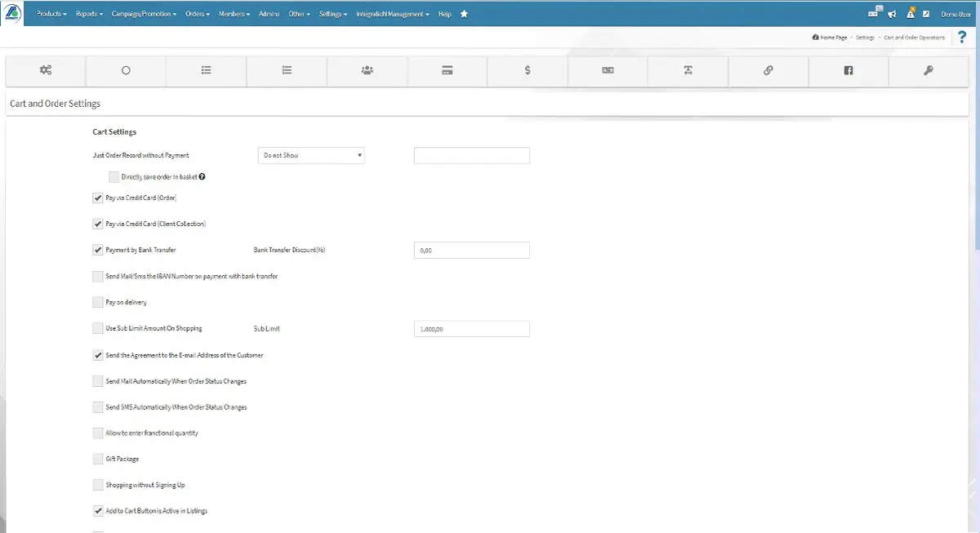Click the Sub Limit amount field
Image resolution: width=980 pixels, height=533 pixels.
coord(472,329)
